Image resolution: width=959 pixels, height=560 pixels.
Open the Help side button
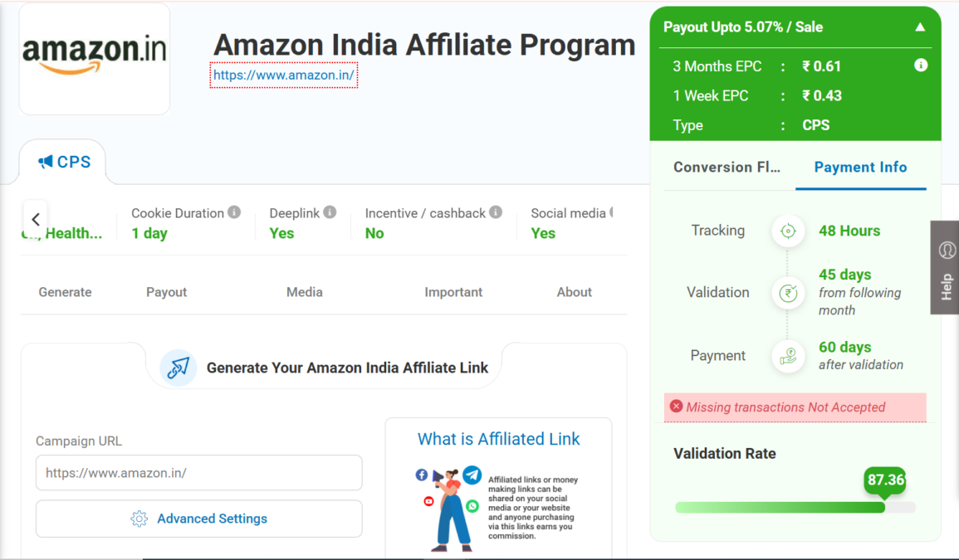[946, 267]
